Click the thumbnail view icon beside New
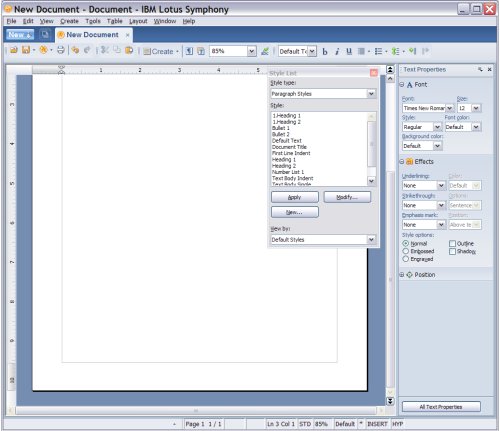 (x=44, y=34)
